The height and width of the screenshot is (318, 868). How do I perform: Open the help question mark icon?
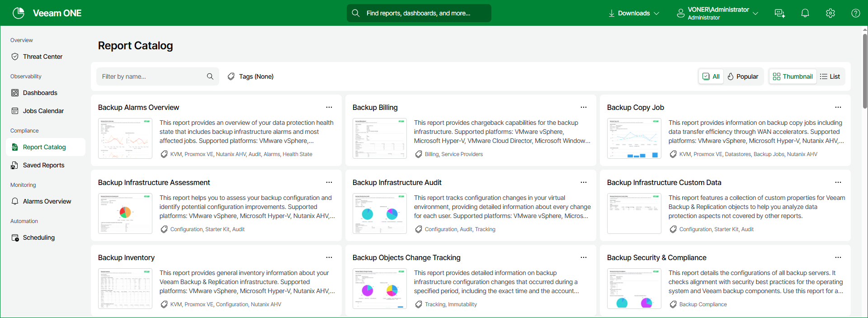tap(856, 13)
